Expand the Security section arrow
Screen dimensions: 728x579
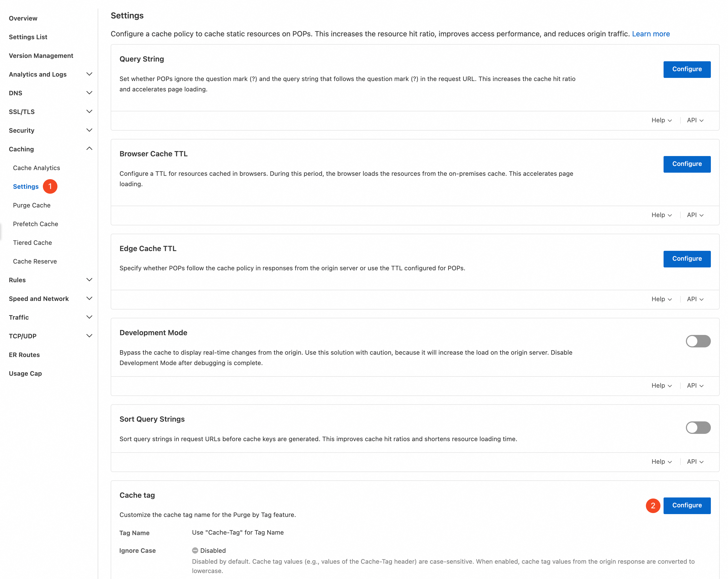coord(89,130)
